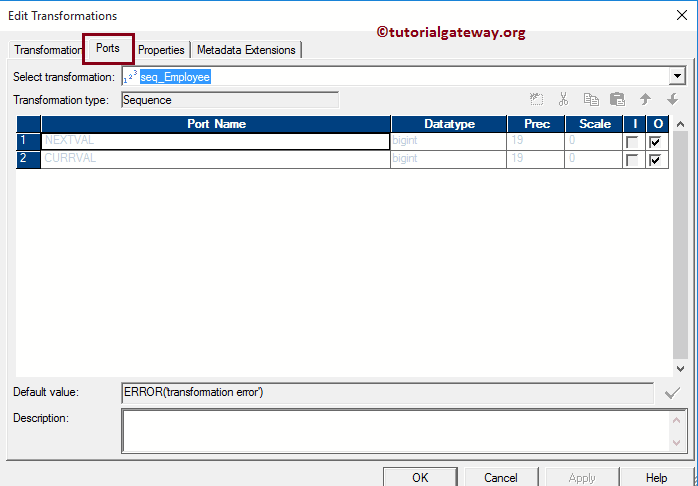Toggle input checkbox for CURRVAL port
Image resolution: width=698 pixels, height=486 pixels.
(632, 160)
